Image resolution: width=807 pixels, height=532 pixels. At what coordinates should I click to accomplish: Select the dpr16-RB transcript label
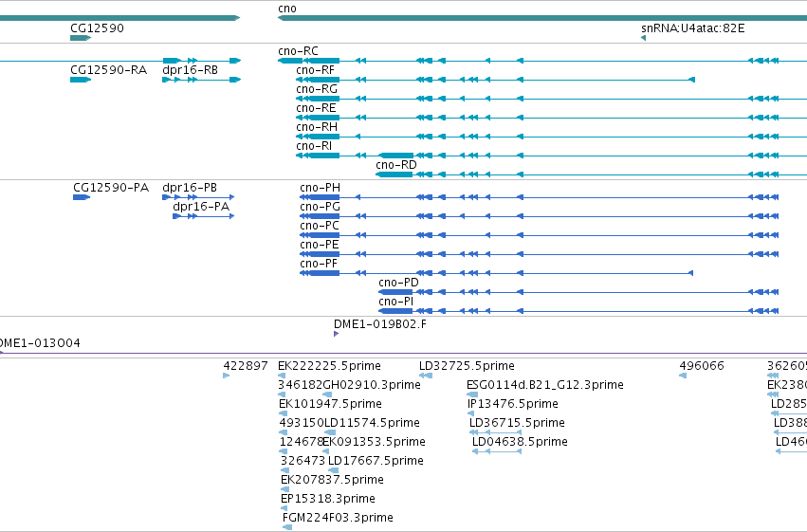[190, 70]
